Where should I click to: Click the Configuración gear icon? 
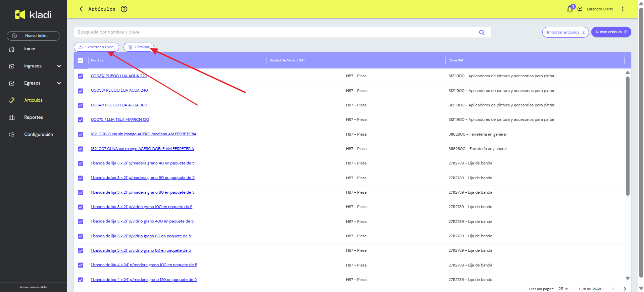click(x=12, y=134)
